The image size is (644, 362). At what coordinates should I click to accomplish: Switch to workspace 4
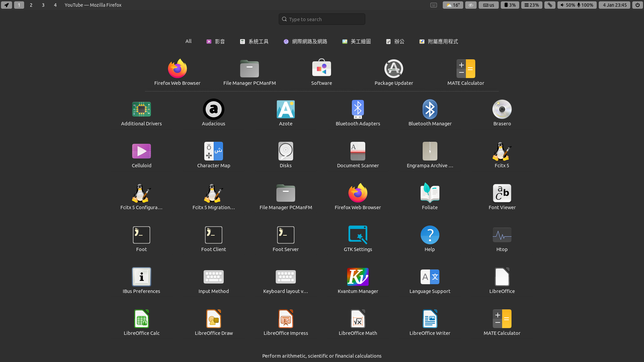55,5
